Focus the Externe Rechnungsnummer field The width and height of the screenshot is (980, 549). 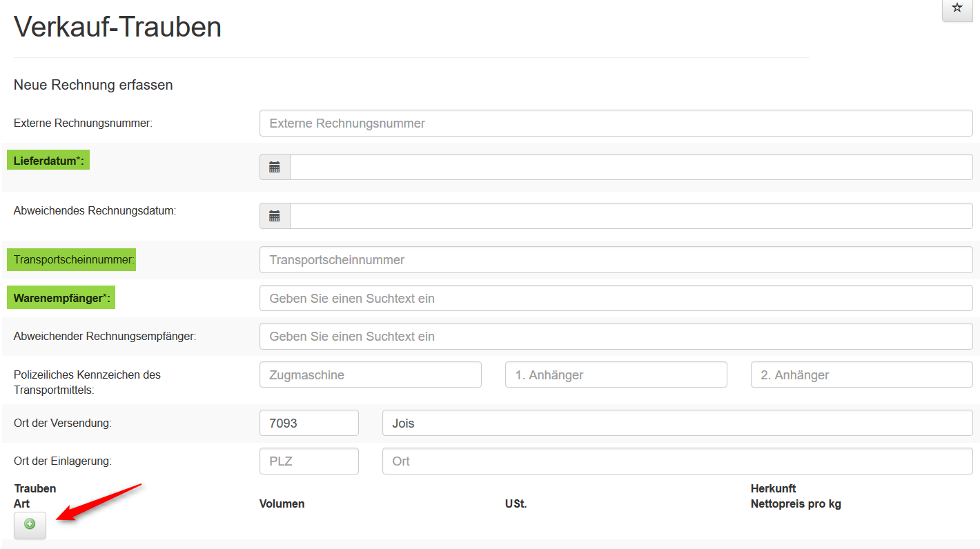point(616,123)
